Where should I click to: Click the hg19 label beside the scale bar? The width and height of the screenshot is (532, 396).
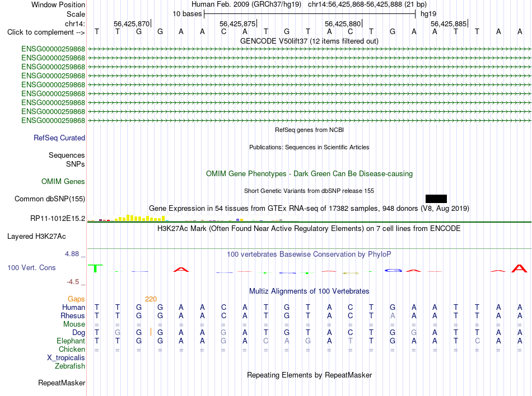(428, 14)
